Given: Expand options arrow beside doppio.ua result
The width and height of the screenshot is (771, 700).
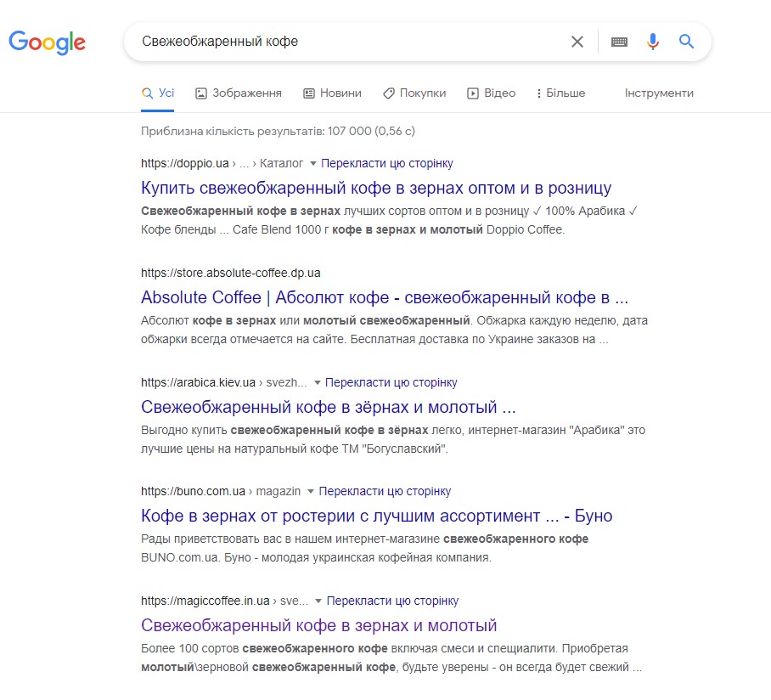Looking at the screenshot, I should pyautogui.click(x=312, y=163).
